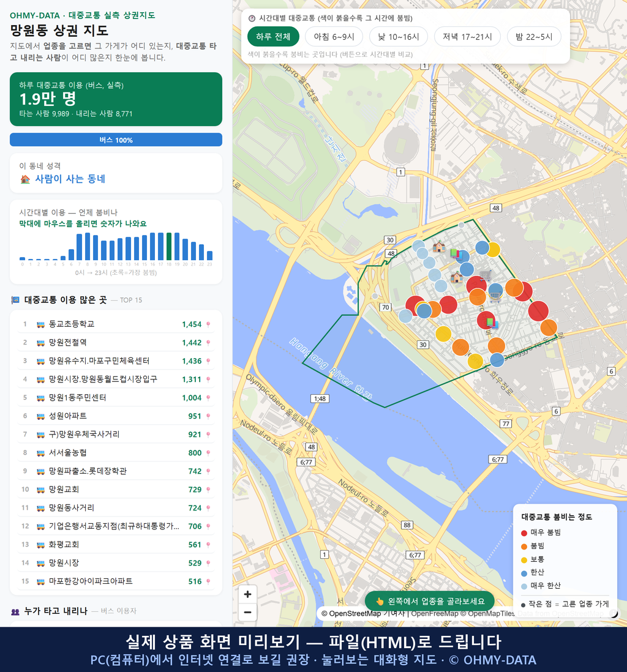
Task: Switch to the 밤 22~5시 time filter
Action: pyautogui.click(x=534, y=37)
